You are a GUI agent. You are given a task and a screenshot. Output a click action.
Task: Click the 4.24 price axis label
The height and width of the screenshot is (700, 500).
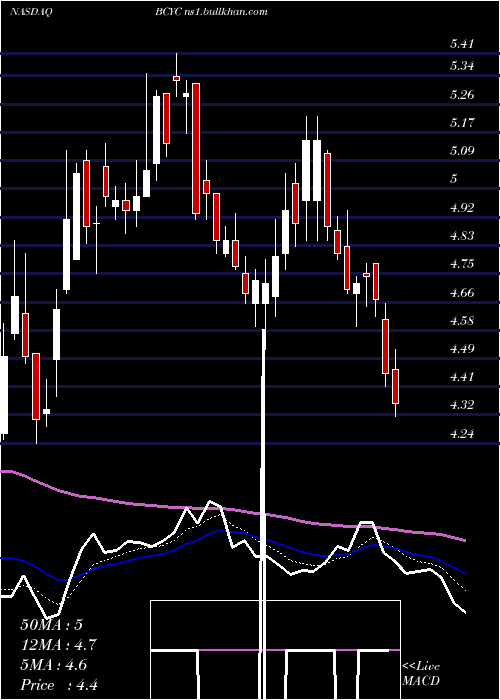(x=462, y=433)
